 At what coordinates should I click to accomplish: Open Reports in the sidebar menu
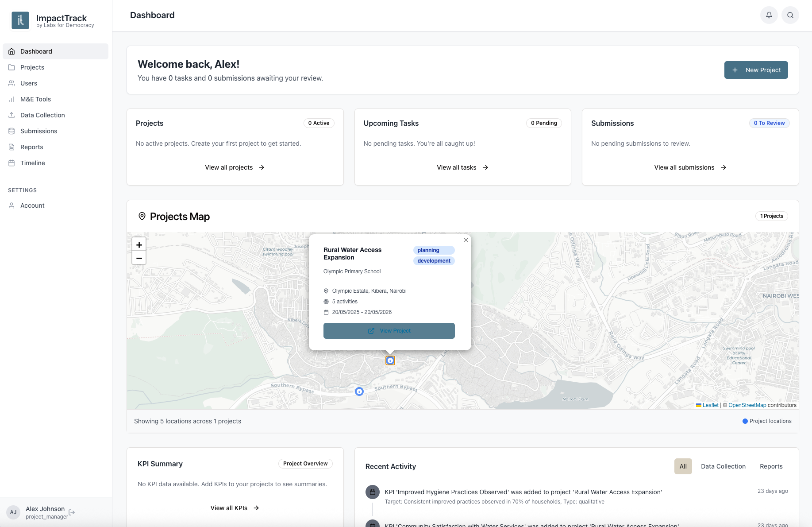coord(55,147)
